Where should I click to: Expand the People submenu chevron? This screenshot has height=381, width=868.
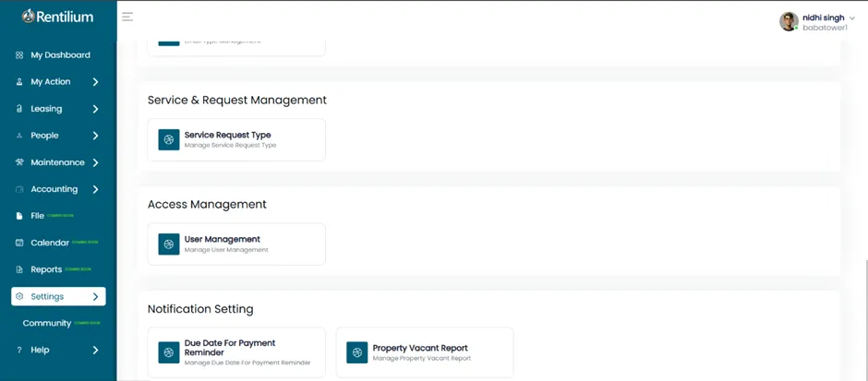click(95, 136)
